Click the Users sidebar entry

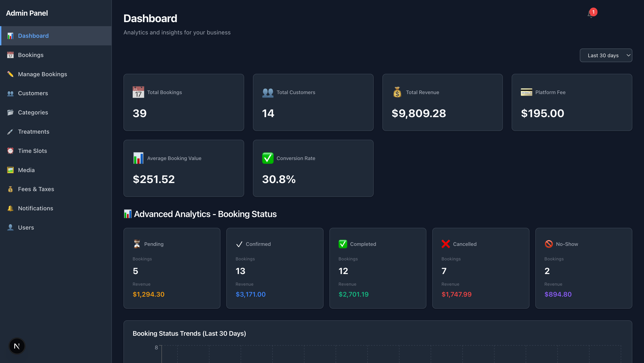point(26,227)
